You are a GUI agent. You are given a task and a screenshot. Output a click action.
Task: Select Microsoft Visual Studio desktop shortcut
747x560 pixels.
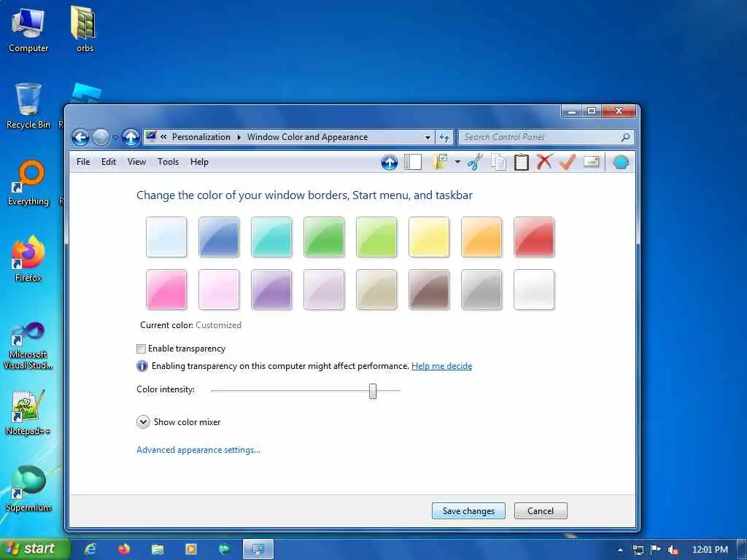[28, 346]
